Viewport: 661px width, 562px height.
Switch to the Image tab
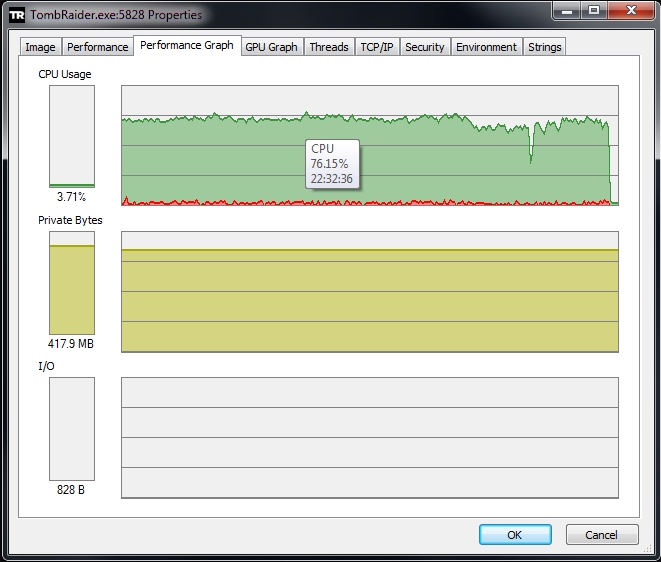40,47
